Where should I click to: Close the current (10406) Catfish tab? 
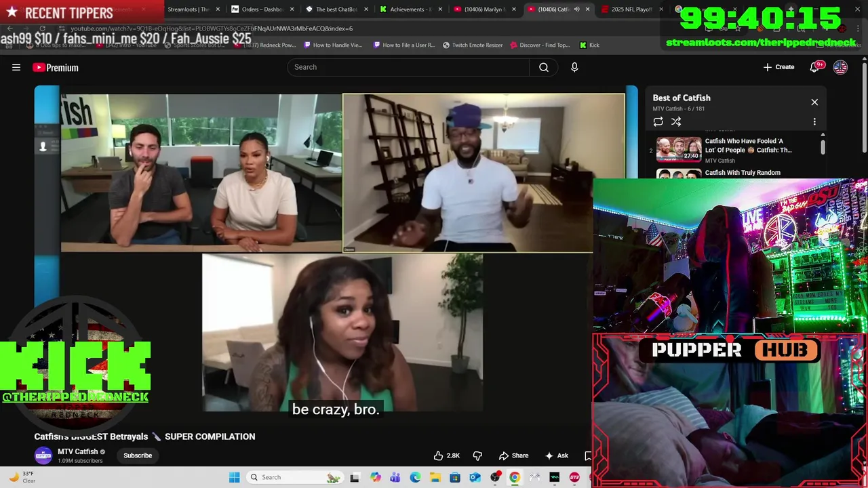click(587, 9)
